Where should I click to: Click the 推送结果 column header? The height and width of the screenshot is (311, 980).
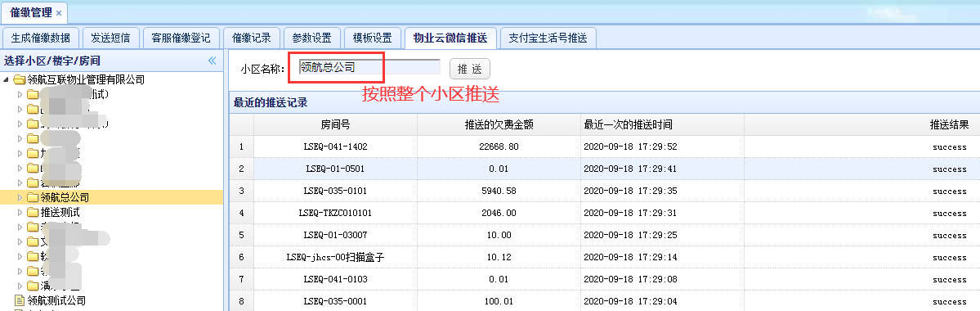tap(949, 124)
